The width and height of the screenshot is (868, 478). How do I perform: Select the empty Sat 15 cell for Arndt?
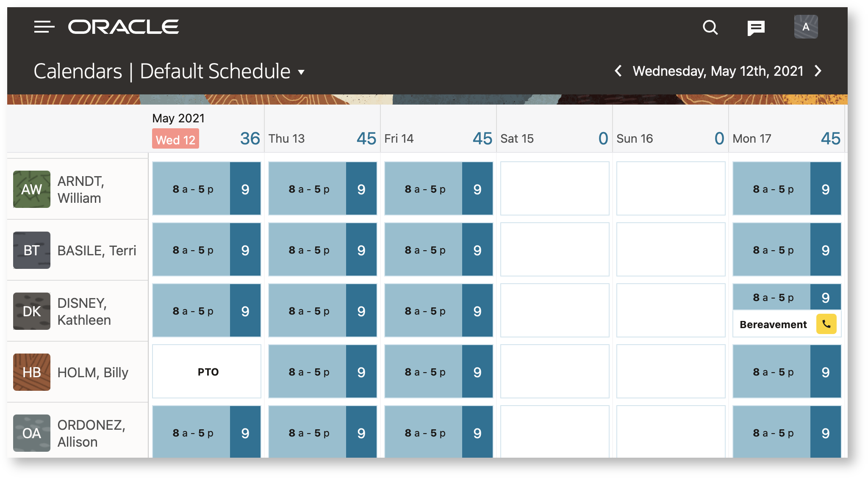(x=555, y=188)
